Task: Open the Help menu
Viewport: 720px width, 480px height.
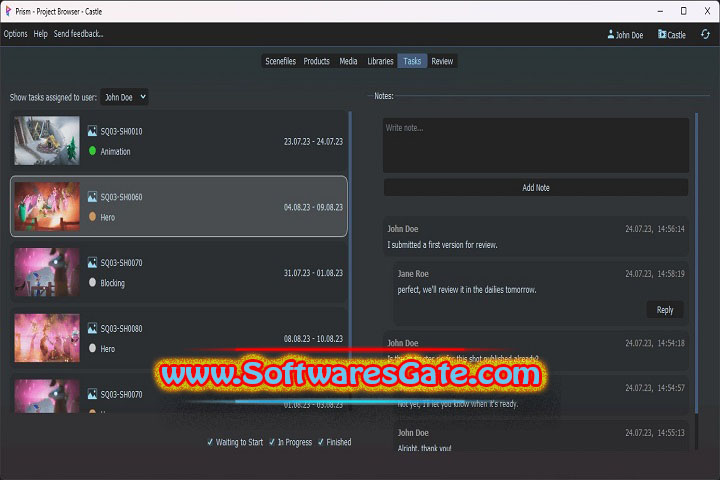Action: tap(40, 34)
